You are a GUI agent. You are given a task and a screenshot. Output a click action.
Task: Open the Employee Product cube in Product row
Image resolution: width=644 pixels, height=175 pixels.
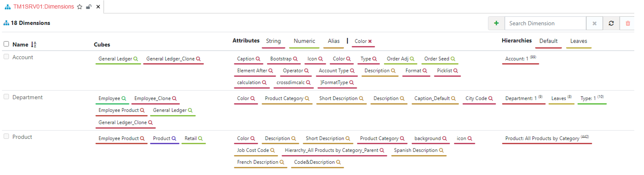(118, 139)
